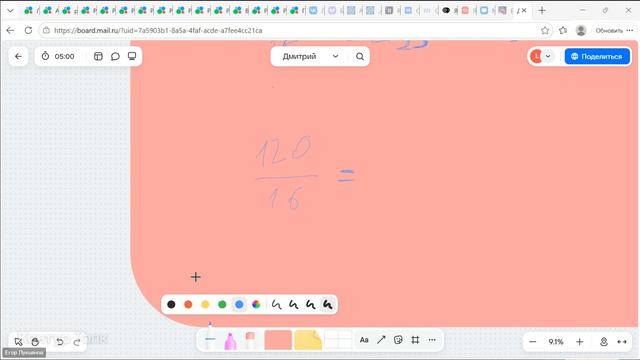Select the pen drawing tool
The height and width of the screenshot is (360, 640).
point(210,337)
